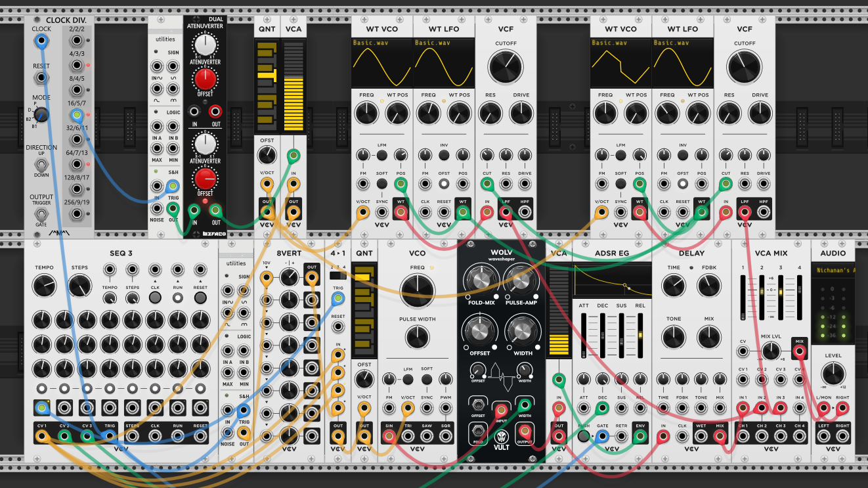The width and height of the screenshot is (868, 488).
Task: Flip the OUTPUT trigger/gate switch on CLOCK DIV
Action: 41,213
